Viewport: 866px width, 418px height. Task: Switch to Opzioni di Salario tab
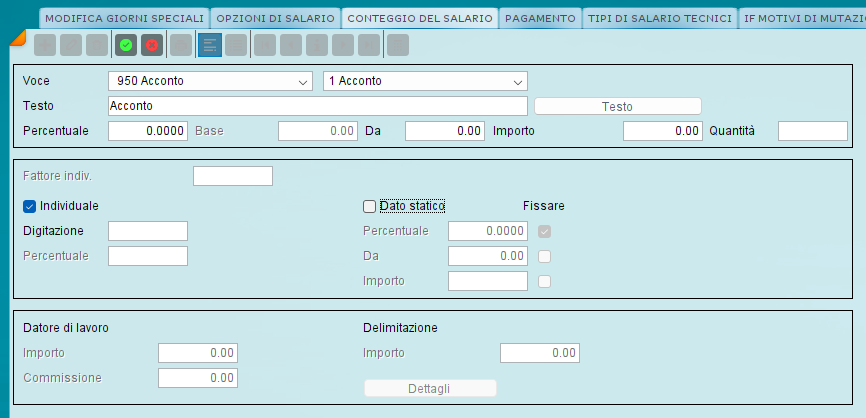tap(276, 18)
